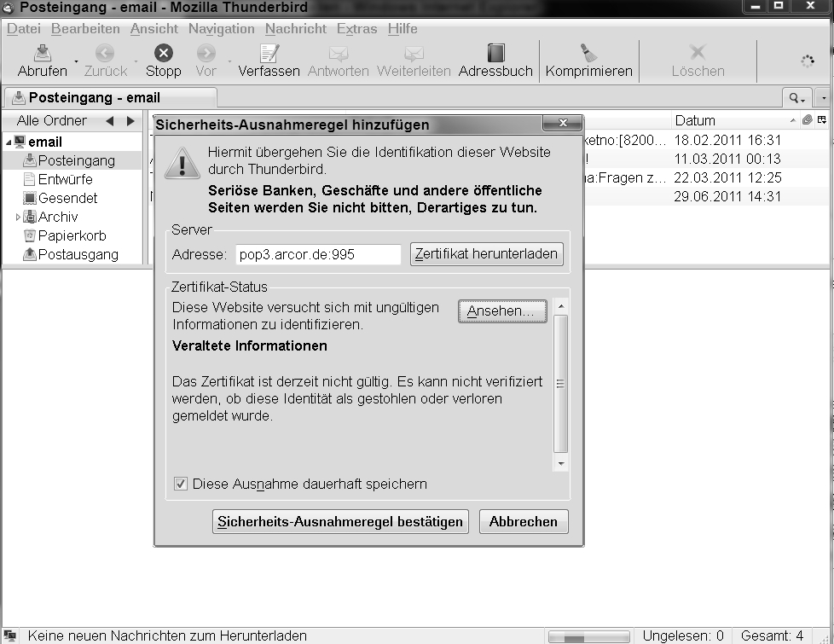Viewport: 834px width, 644px height.
Task: Open the Nachricht menu
Action: tap(296, 29)
